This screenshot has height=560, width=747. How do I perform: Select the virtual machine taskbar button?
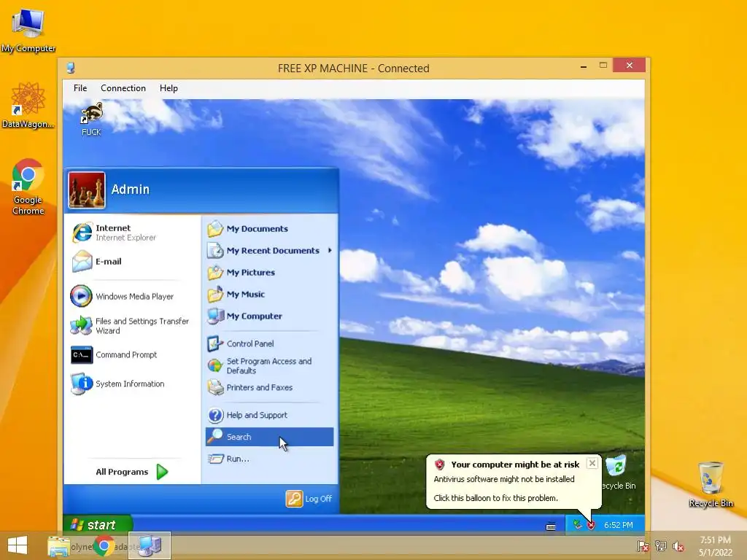point(150,545)
